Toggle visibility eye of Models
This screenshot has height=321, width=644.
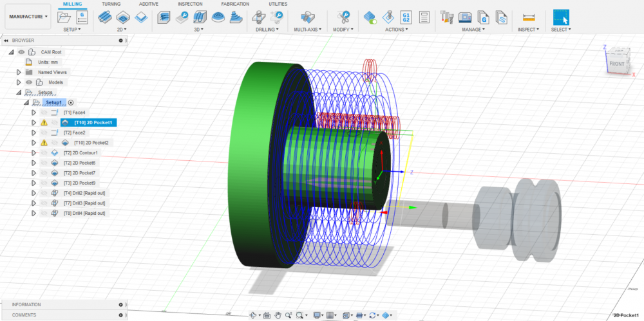pos(28,82)
